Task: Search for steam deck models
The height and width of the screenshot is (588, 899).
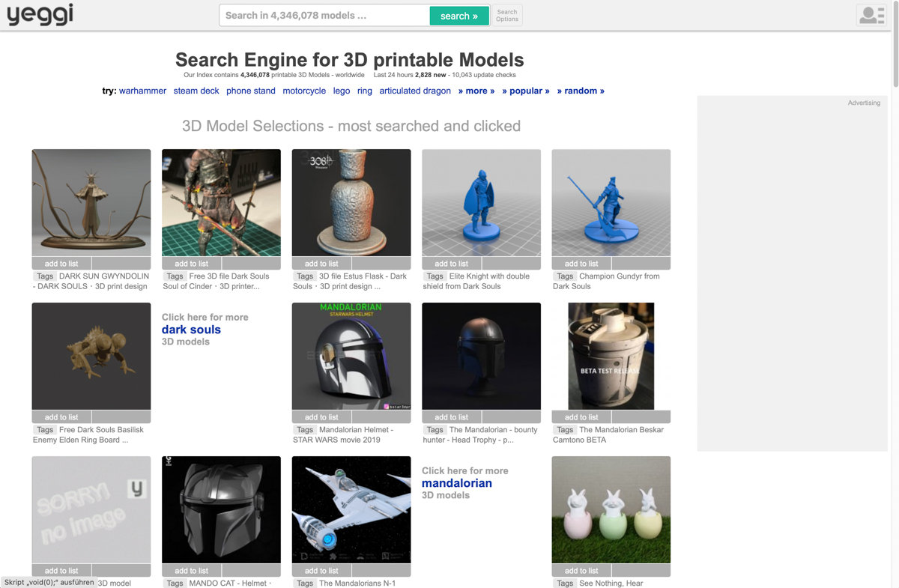Action: pos(196,91)
